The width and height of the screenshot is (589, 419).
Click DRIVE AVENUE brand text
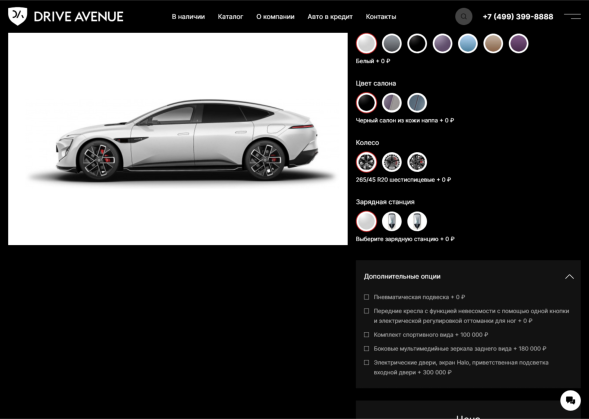click(x=79, y=17)
